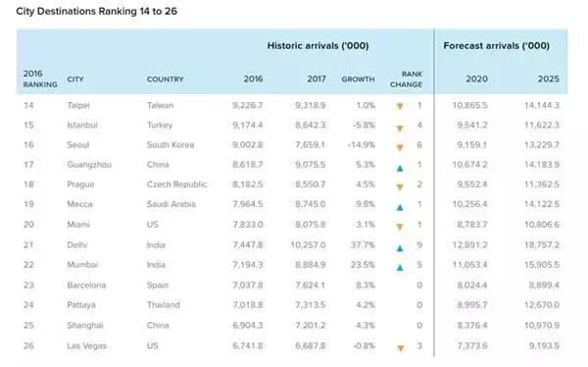
Task: Click Delhi's 37.7% growth value
Action: [x=363, y=245]
